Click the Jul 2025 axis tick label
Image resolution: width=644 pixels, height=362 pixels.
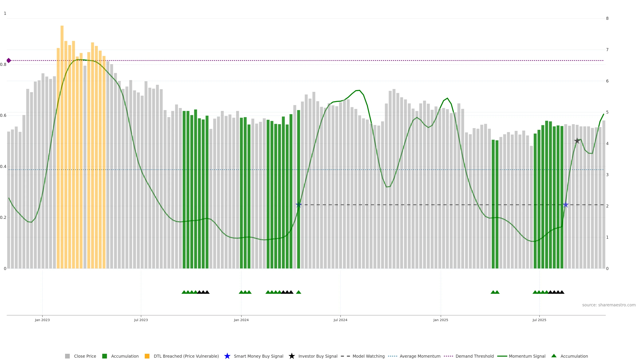[539, 320]
